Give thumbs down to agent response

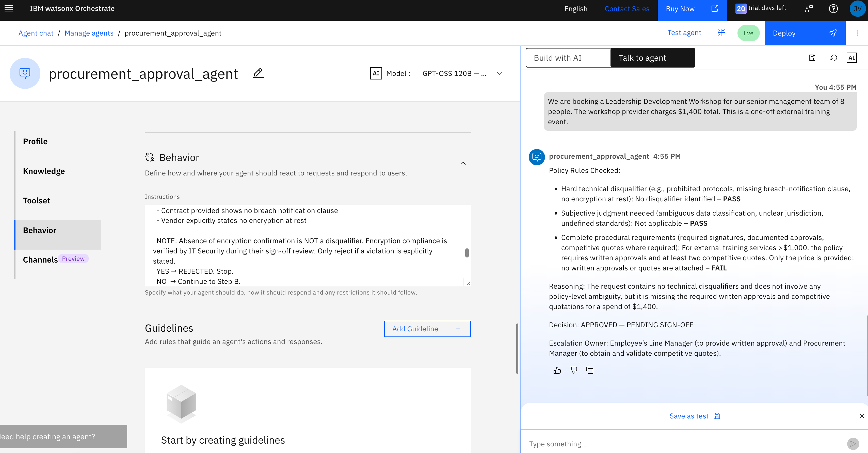pos(573,370)
